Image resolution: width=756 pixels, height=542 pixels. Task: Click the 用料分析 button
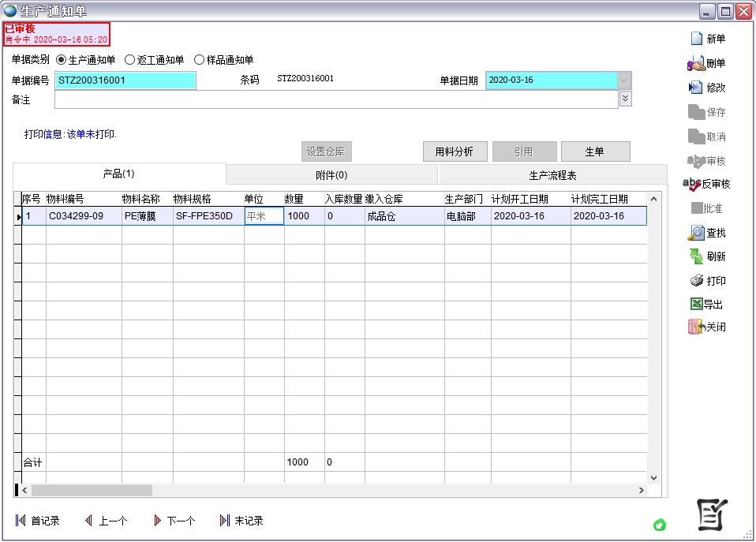(x=455, y=151)
